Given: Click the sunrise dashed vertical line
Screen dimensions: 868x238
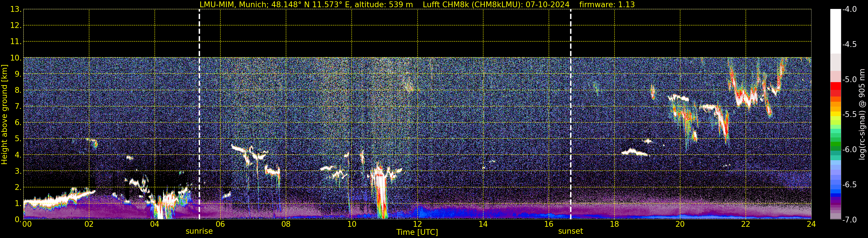Looking at the screenshot, I should pyautogui.click(x=199, y=114).
